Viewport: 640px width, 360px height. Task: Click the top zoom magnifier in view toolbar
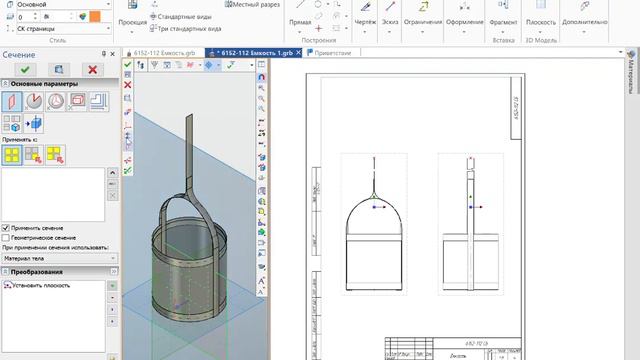[x=262, y=88]
